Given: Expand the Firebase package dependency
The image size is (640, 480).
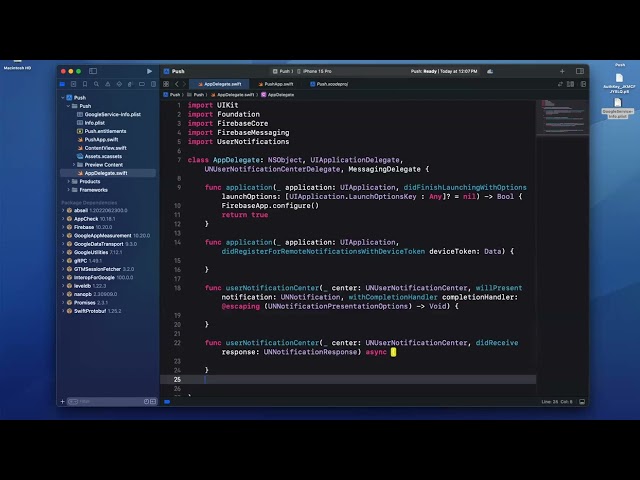Looking at the screenshot, I should click(63, 227).
